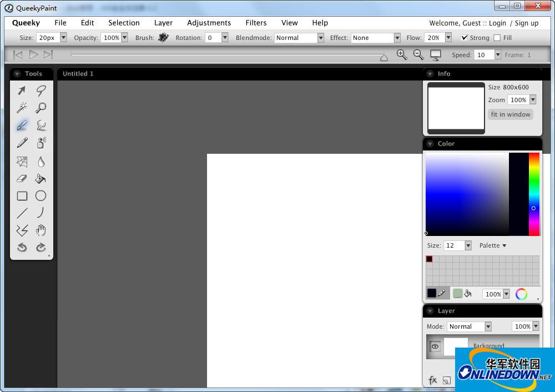Enable the Fill checkbox
Viewport: 555px width, 392px height.
point(497,38)
